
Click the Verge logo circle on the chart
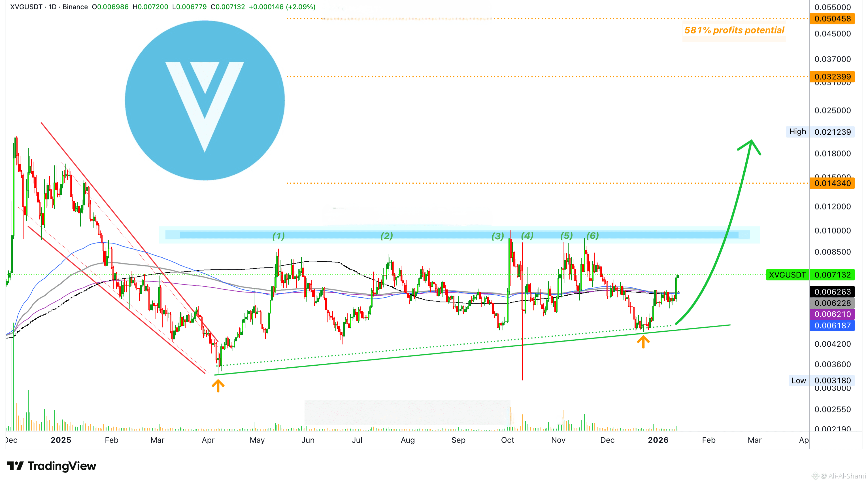coord(205,100)
